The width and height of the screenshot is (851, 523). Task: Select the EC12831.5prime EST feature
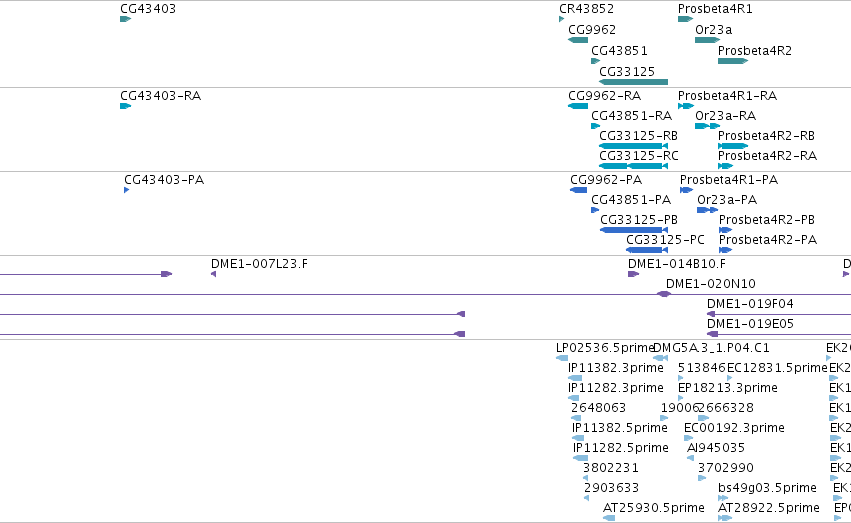click(x=729, y=378)
